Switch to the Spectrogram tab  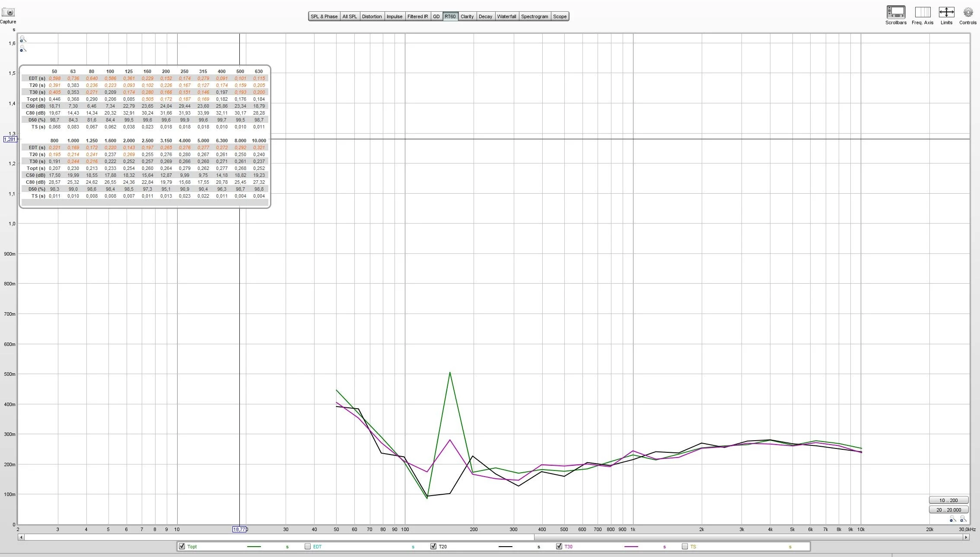(x=535, y=16)
